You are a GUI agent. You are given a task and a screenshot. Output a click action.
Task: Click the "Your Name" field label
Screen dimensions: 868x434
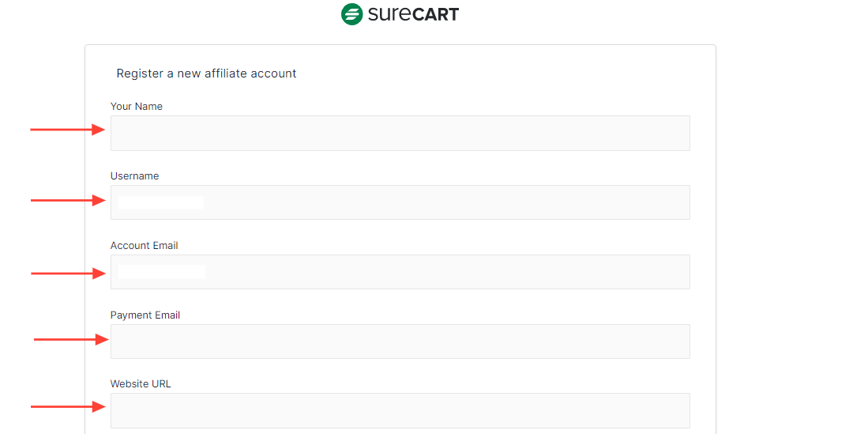(x=137, y=107)
